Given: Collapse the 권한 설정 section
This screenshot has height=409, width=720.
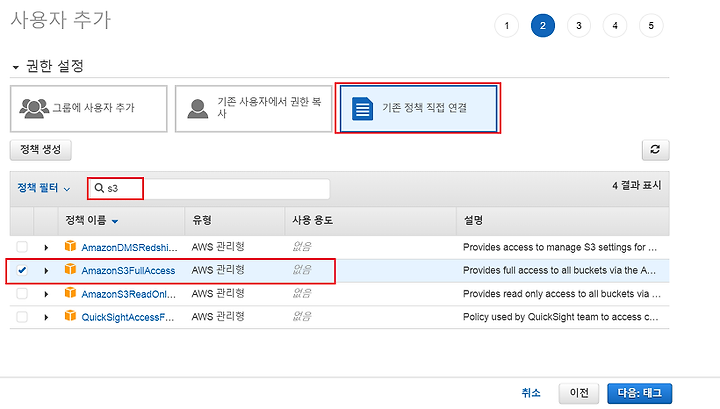Looking at the screenshot, I should click(x=16, y=67).
